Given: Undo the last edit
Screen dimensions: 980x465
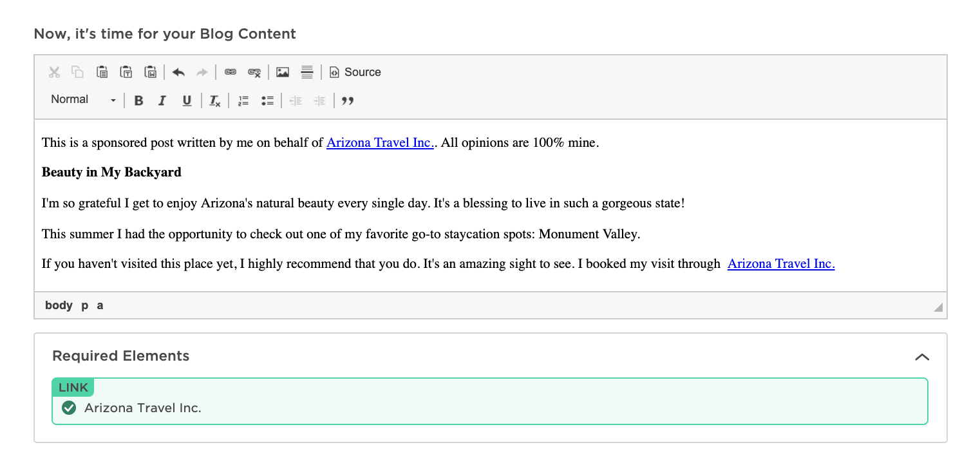Looking at the screenshot, I should 178,72.
